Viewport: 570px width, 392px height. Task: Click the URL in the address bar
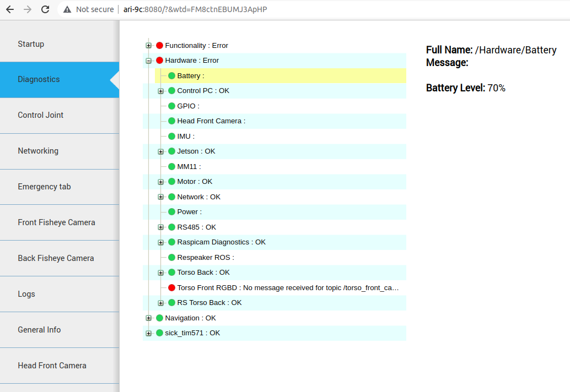coord(195,9)
